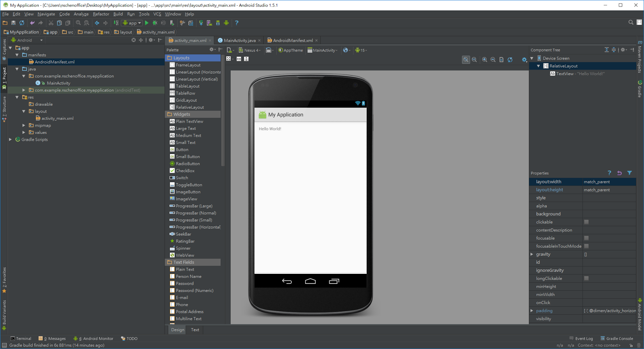Open MainActivity association dropdown
This screenshot has width=644, height=349.
point(322,50)
